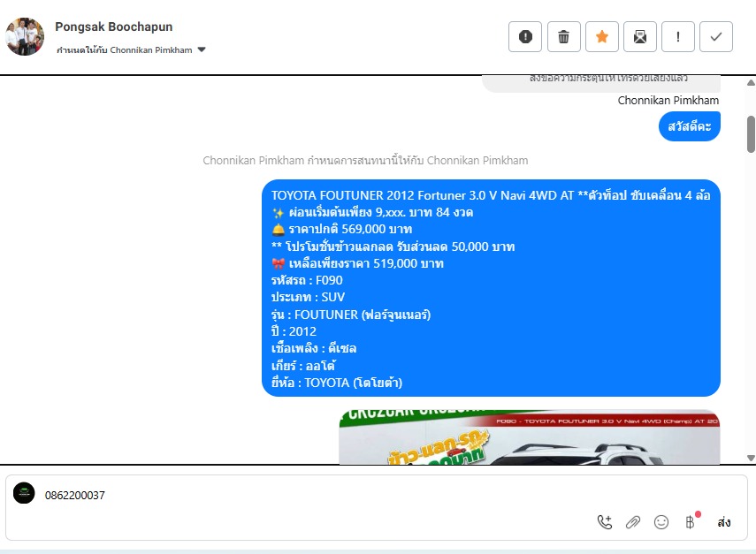Click the เชื้อเพลิง : ดีเซล line
The width and height of the screenshot is (756, 554).
(313, 348)
